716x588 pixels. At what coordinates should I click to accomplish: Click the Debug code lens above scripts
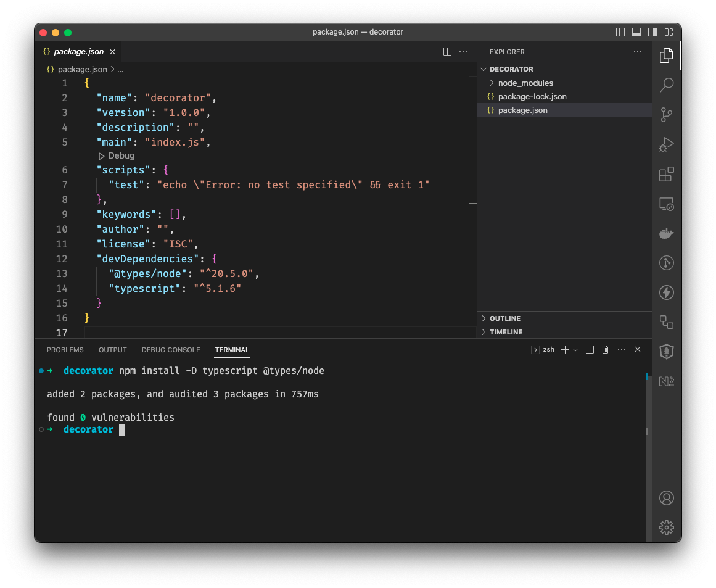(x=117, y=156)
